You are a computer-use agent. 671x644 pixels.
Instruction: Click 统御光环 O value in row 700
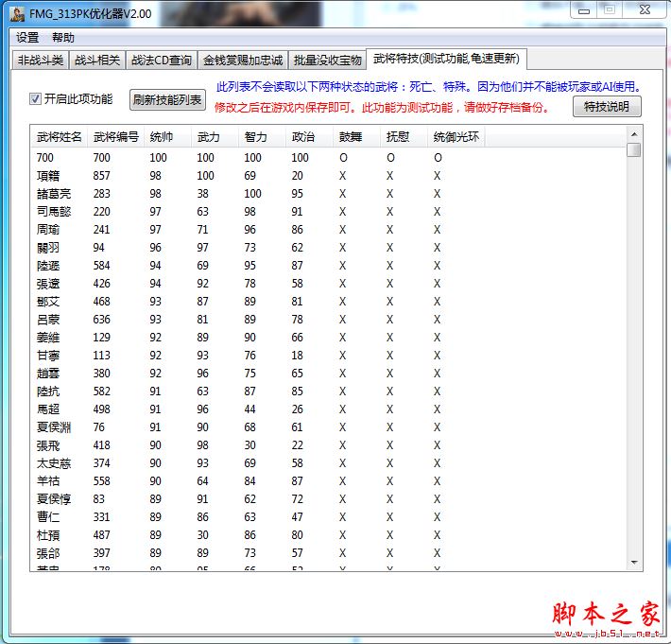click(x=438, y=158)
